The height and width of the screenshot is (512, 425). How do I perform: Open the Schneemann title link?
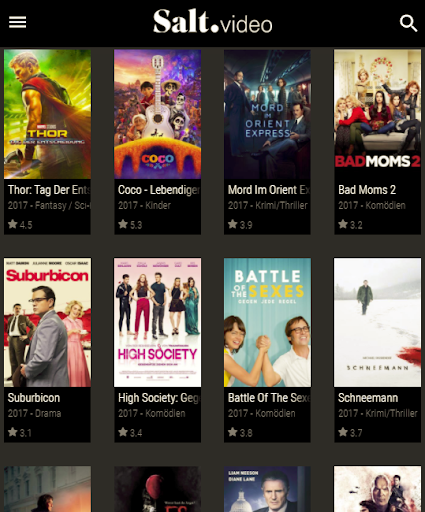[x=368, y=398]
